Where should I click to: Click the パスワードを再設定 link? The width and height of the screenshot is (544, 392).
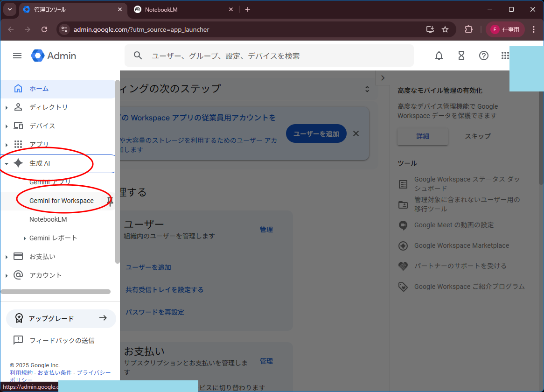(155, 312)
